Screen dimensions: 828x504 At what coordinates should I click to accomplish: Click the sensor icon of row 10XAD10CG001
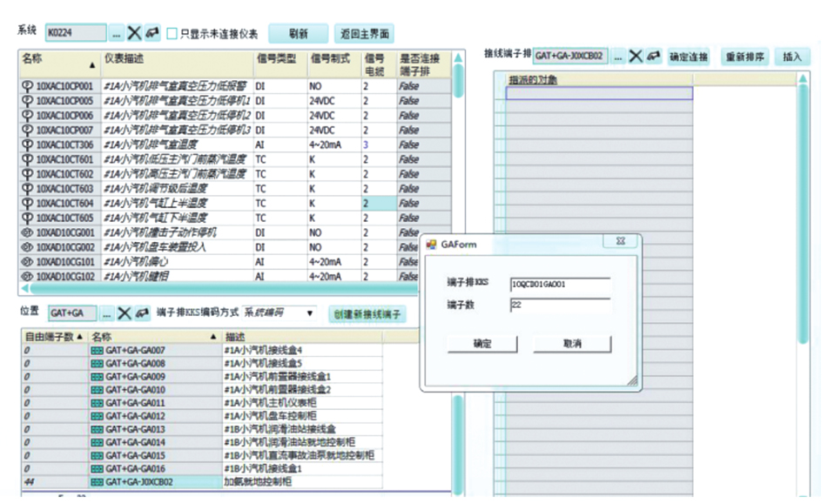[27, 232]
